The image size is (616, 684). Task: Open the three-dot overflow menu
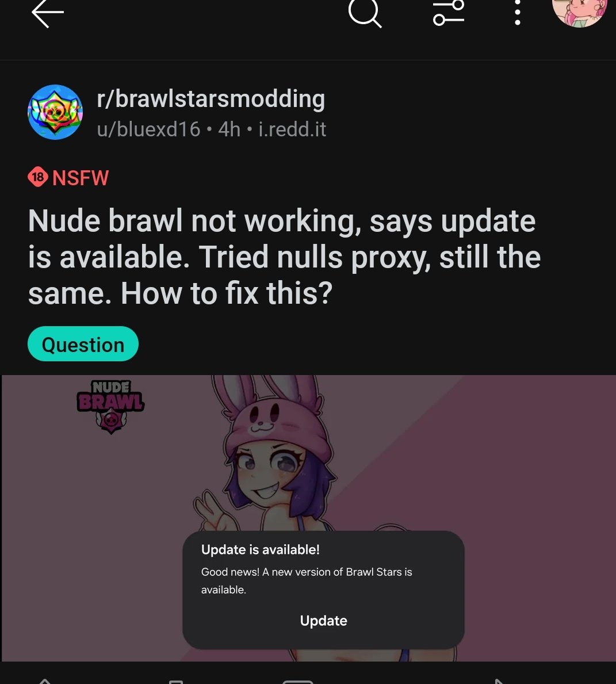[518, 13]
